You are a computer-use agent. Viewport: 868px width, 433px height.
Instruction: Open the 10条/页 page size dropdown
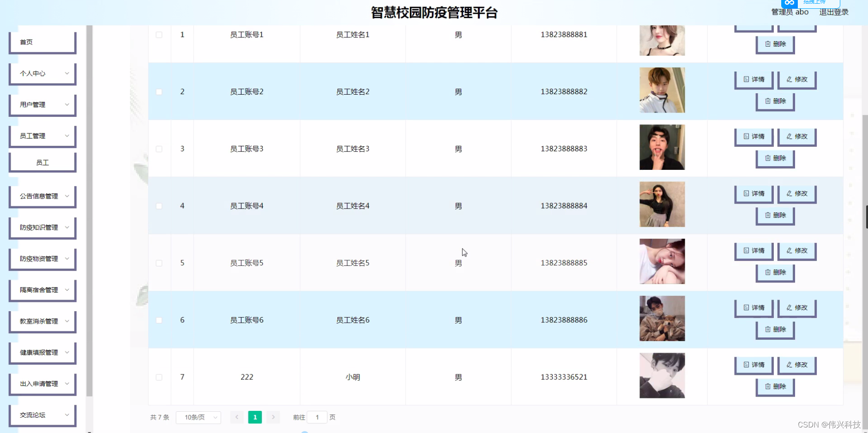[198, 417]
